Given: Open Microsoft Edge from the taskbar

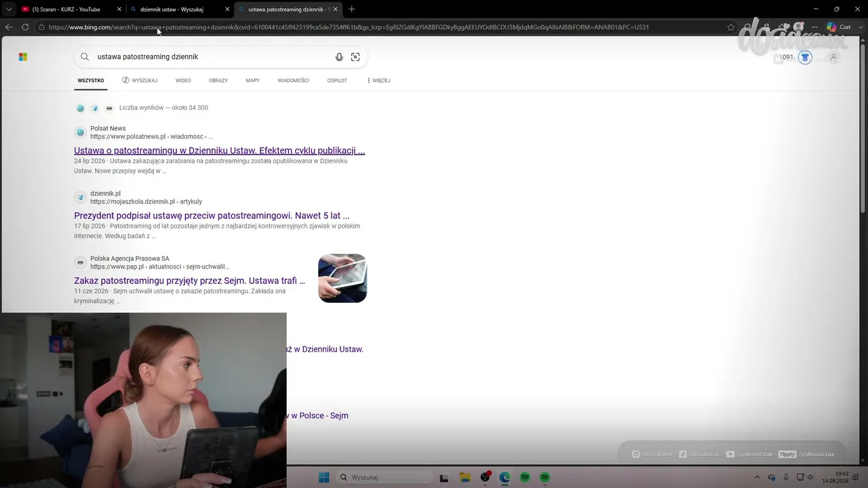Looking at the screenshot, I should (x=505, y=477).
